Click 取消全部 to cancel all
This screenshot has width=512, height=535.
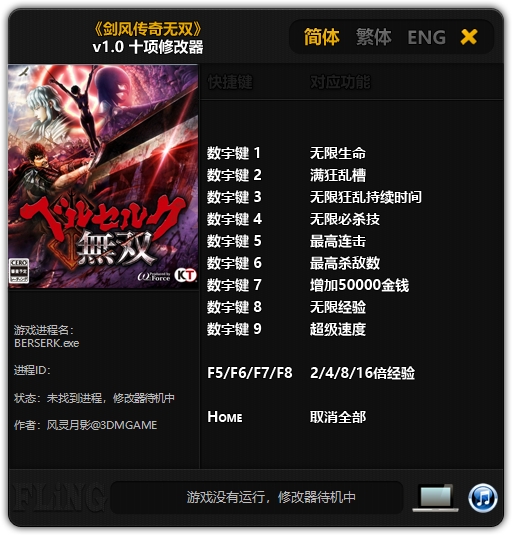click(x=338, y=417)
